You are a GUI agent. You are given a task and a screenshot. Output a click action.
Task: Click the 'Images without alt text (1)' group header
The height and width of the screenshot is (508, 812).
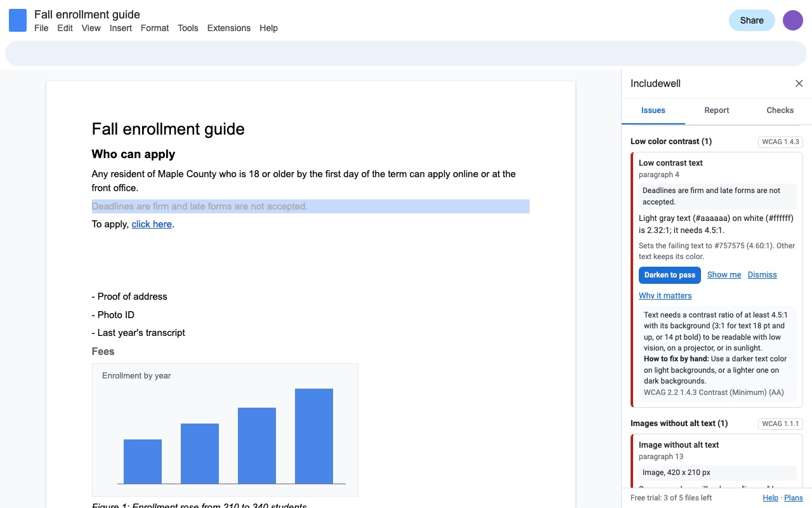click(x=679, y=424)
